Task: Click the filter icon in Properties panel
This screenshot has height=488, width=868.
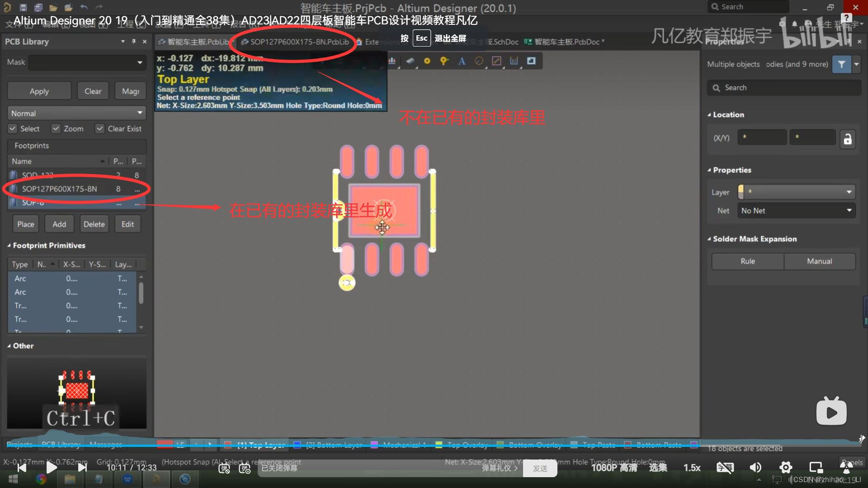Action: tap(841, 64)
